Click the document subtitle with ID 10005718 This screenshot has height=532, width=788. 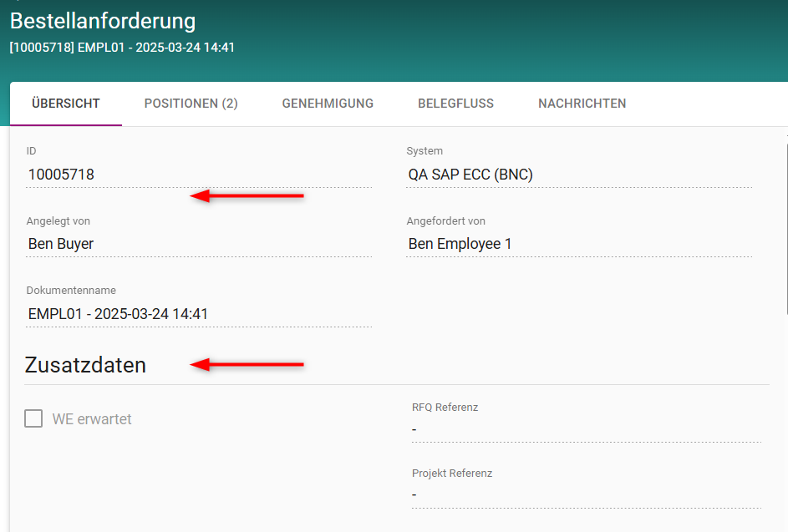[x=122, y=48]
